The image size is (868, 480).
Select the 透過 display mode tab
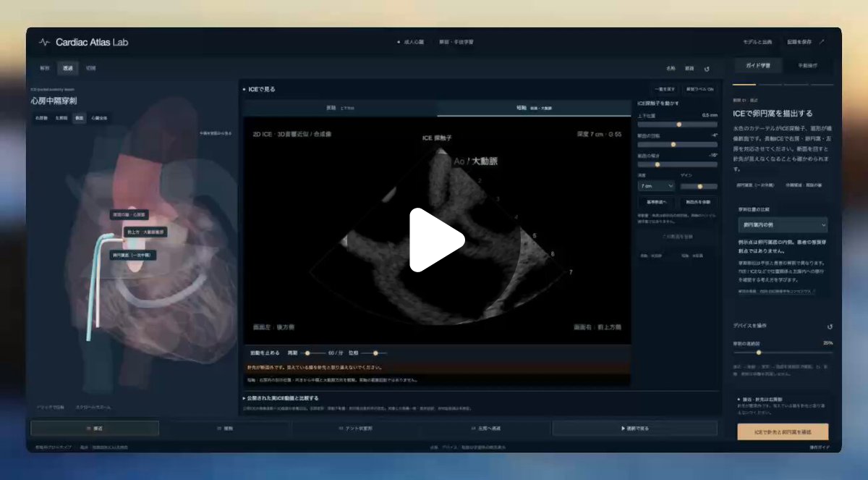pyautogui.click(x=67, y=68)
